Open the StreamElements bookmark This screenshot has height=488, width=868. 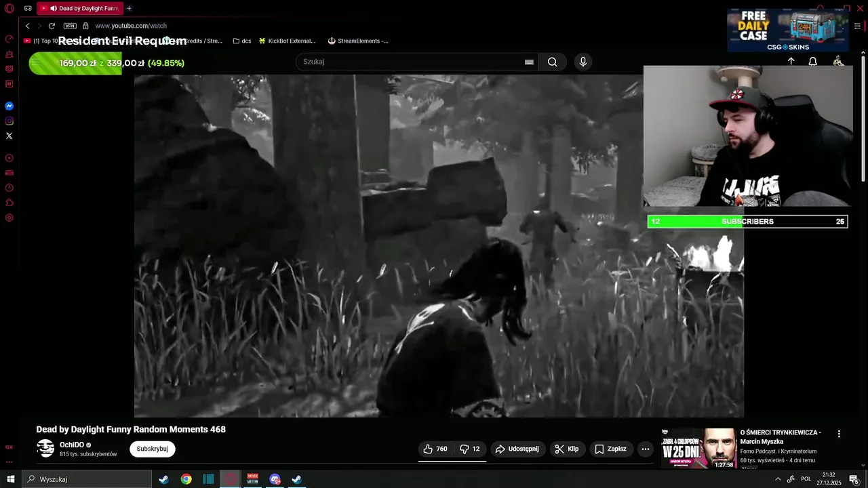tap(358, 41)
